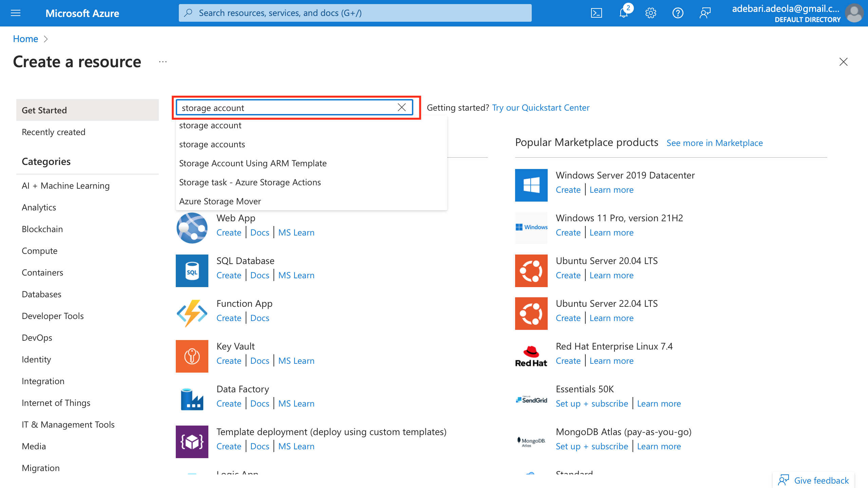
Task: Open the hamburger portal menu
Action: [16, 13]
